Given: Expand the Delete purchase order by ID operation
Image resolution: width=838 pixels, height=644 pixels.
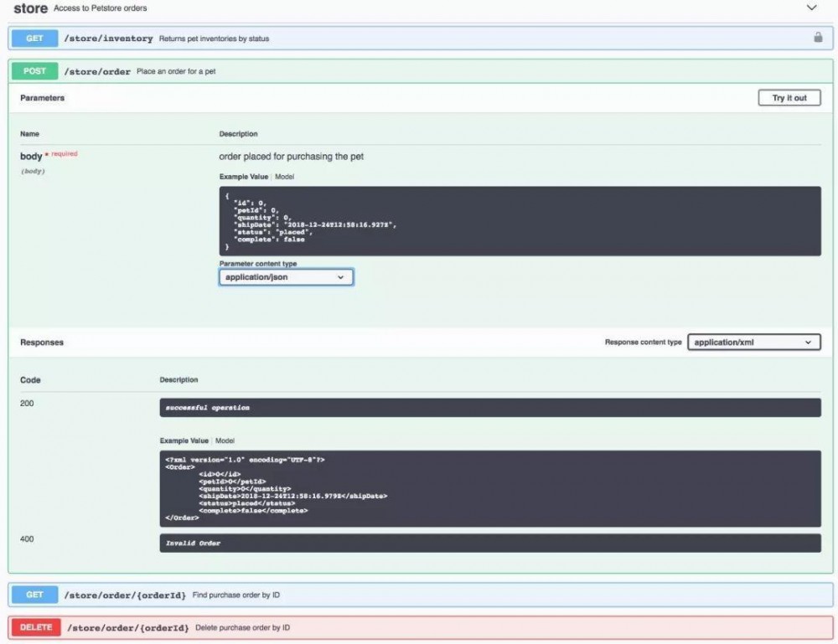Looking at the screenshot, I should pos(243,627).
